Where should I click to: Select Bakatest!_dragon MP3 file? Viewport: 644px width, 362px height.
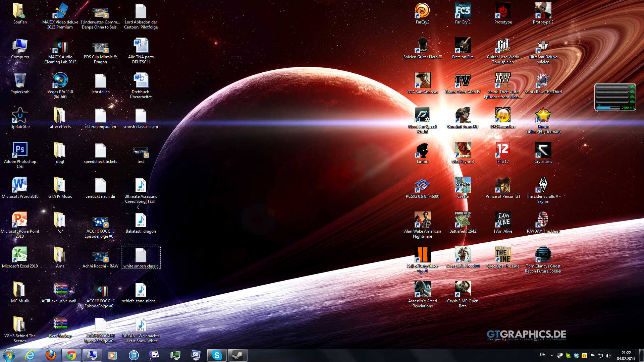click(x=141, y=223)
